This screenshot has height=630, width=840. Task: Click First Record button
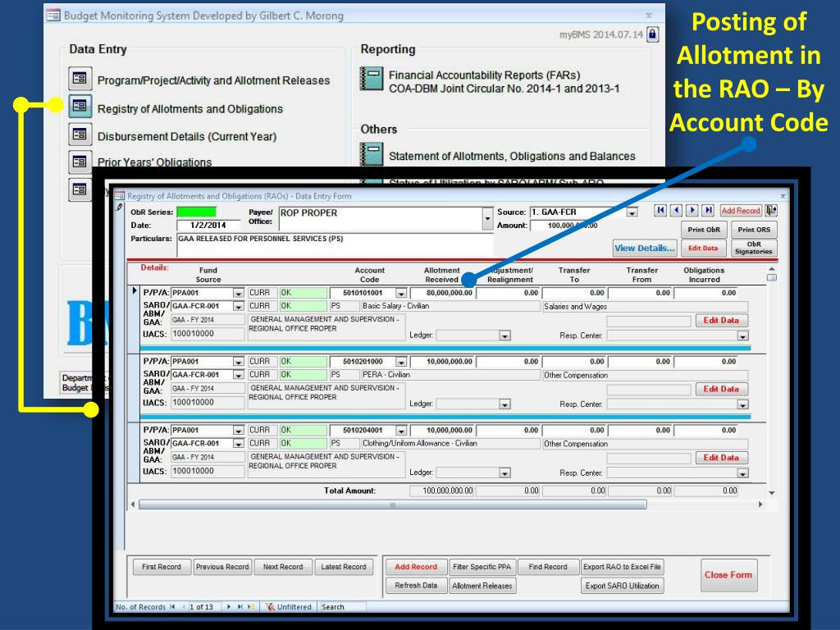click(162, 567)
